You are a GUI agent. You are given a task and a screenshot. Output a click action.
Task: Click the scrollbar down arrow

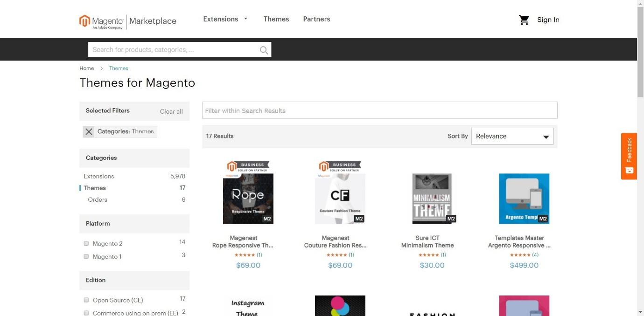point(640,312)
